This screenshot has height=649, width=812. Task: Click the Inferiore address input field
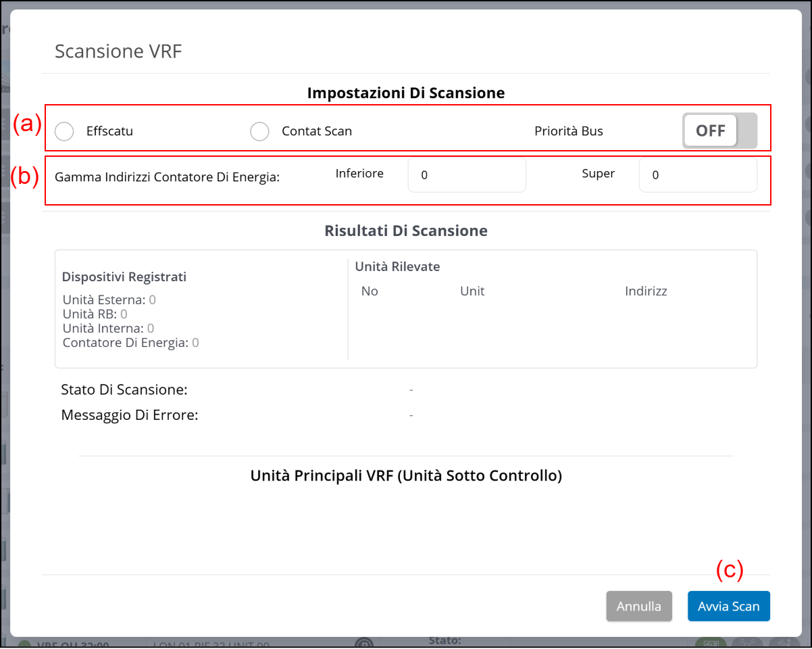(x=466, y=175)
